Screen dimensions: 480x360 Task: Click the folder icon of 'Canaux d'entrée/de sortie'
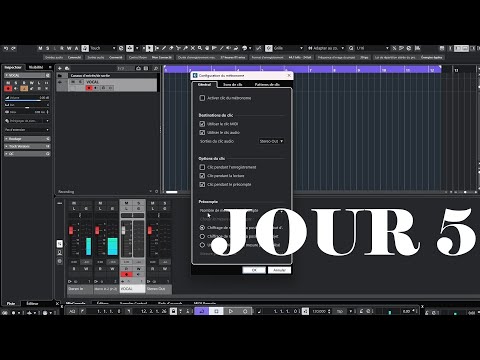pyautogui.click(x=60, y=76)
